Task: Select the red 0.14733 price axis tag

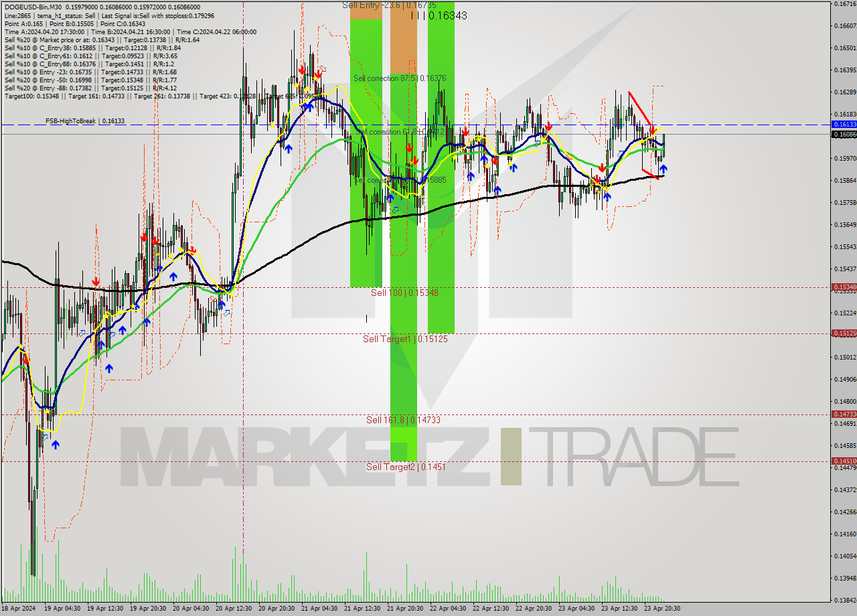Action: (x=844, y=414)
